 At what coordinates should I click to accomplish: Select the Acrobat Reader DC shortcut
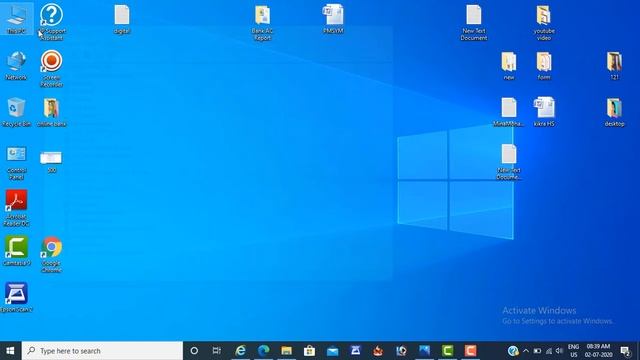16,208
